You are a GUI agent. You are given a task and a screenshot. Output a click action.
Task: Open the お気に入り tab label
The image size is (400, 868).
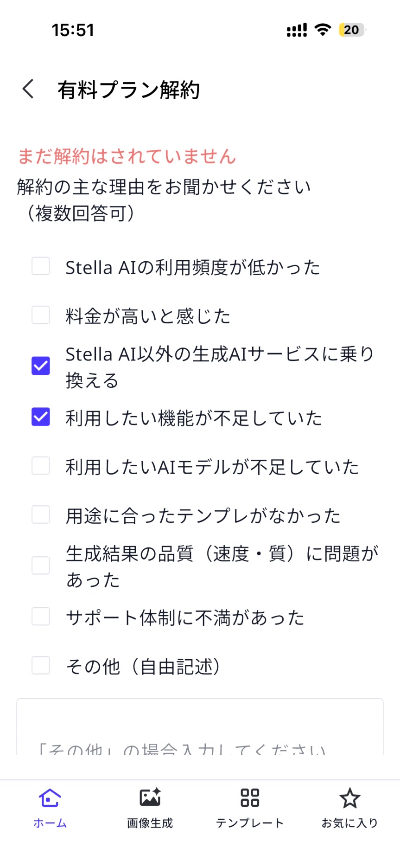(349, 823)
